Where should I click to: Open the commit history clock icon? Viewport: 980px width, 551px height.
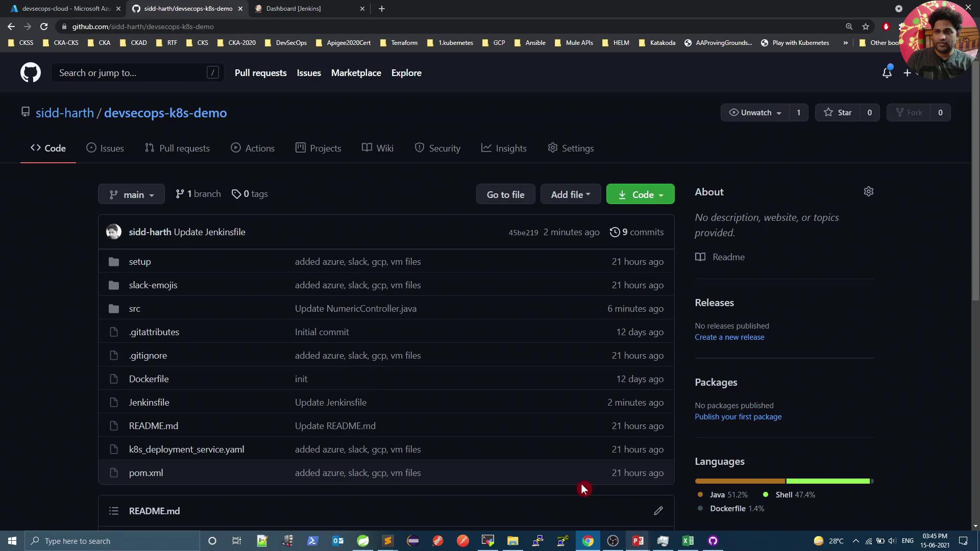pyautogui.click(x=615, y=232)
